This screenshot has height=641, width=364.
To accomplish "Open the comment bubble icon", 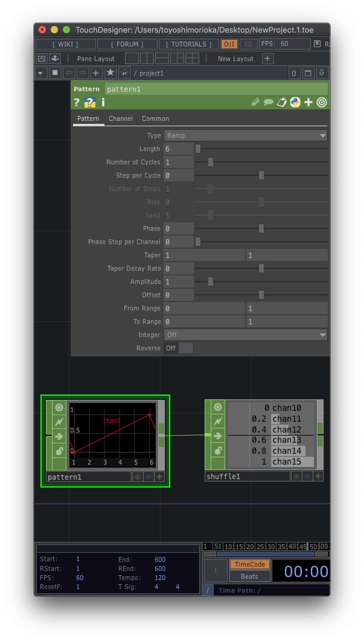I will click(268, 102).
